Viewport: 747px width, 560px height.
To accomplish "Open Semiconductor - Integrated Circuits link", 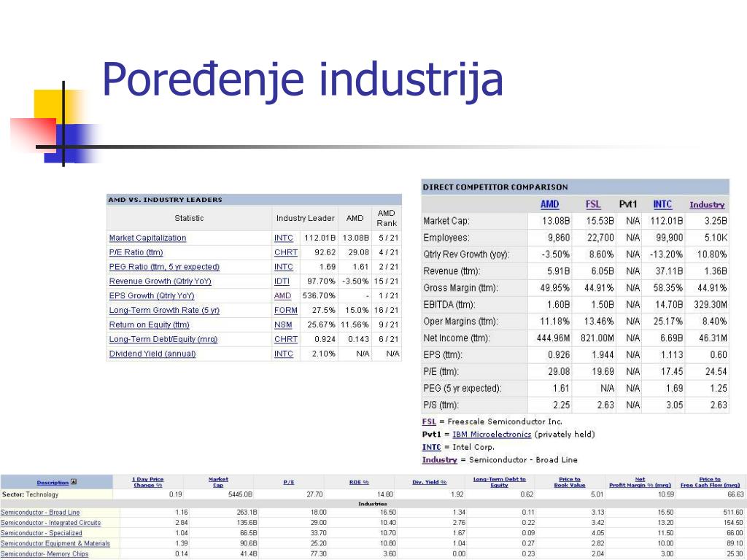I will 50,523.
